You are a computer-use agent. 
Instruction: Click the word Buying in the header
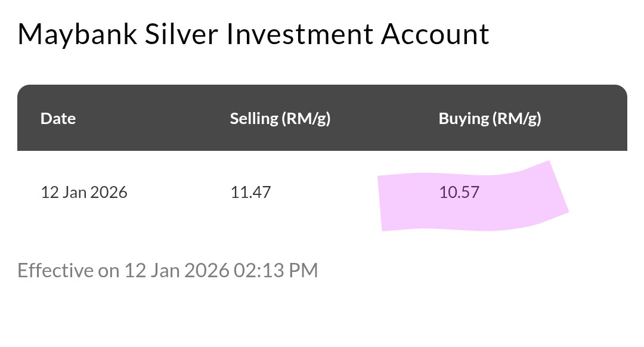[463, 118]
